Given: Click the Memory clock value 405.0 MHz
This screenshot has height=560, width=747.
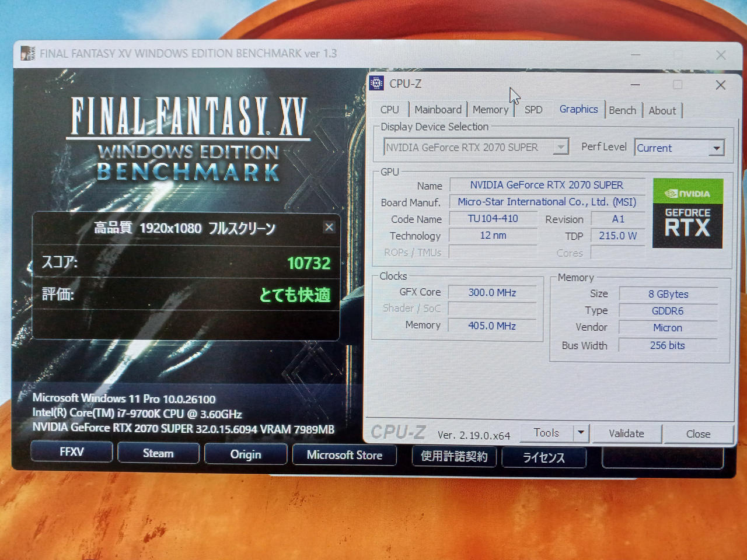Looking at the screenshot, I should click(492, 325).
